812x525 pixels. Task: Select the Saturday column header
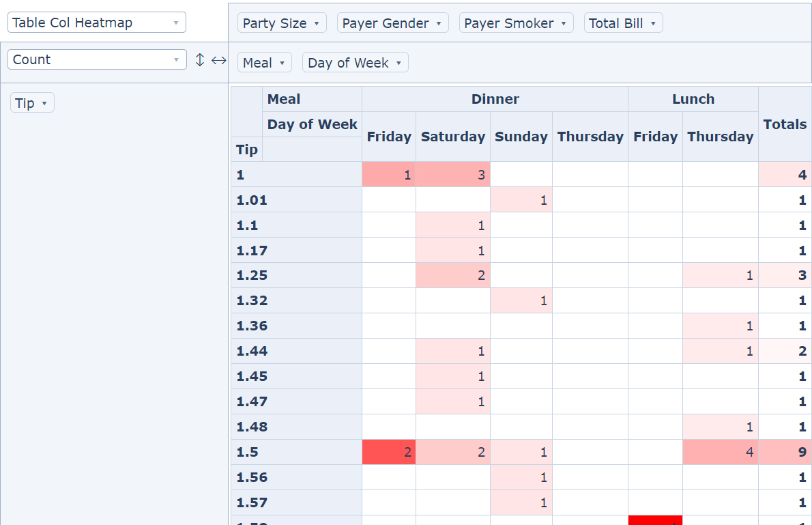pyautogui.click(x=452, y=137)
